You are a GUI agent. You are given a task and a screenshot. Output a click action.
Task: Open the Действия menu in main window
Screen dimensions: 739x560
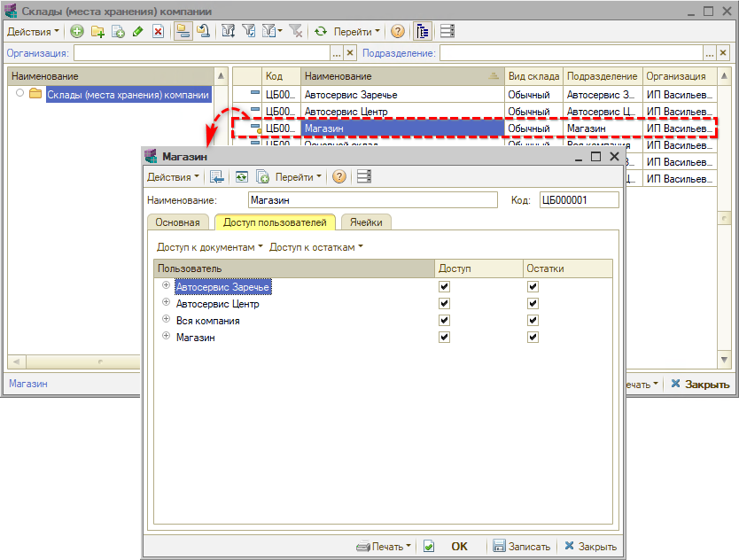(x=33, y=31)
